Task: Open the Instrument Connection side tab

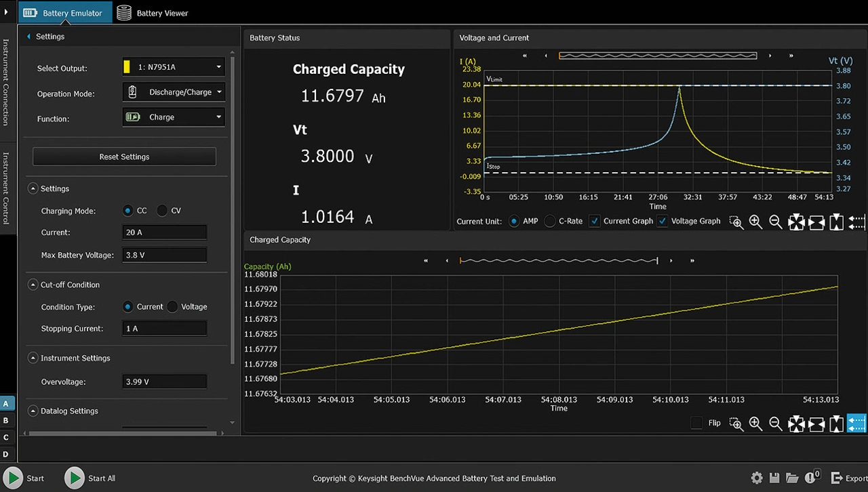Action: click(6, 81)
